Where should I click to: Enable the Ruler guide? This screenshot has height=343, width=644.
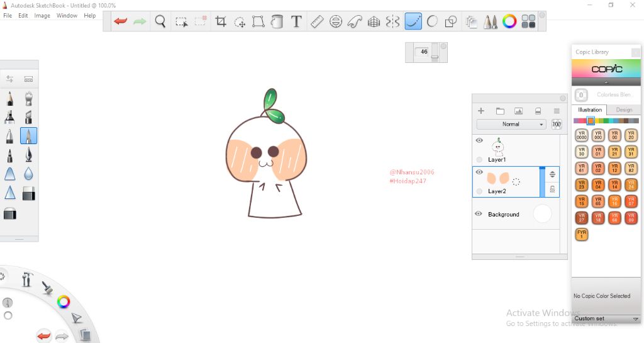(317, 21)
